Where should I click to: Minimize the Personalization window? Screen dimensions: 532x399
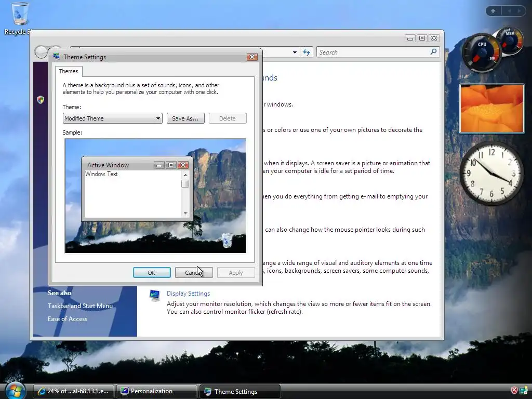point(410,38)
